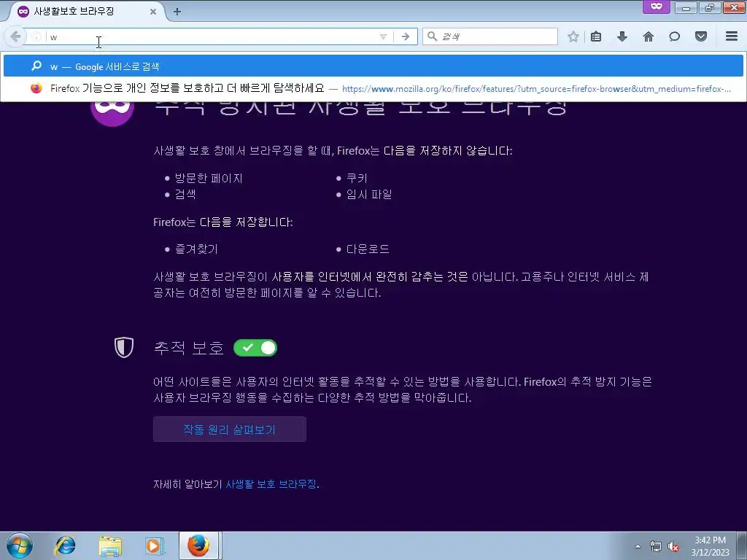Open the URL history dropdown arrow
Image resolution: width=747 pixels, height=560 pixels.
click(x=382, y=36)
